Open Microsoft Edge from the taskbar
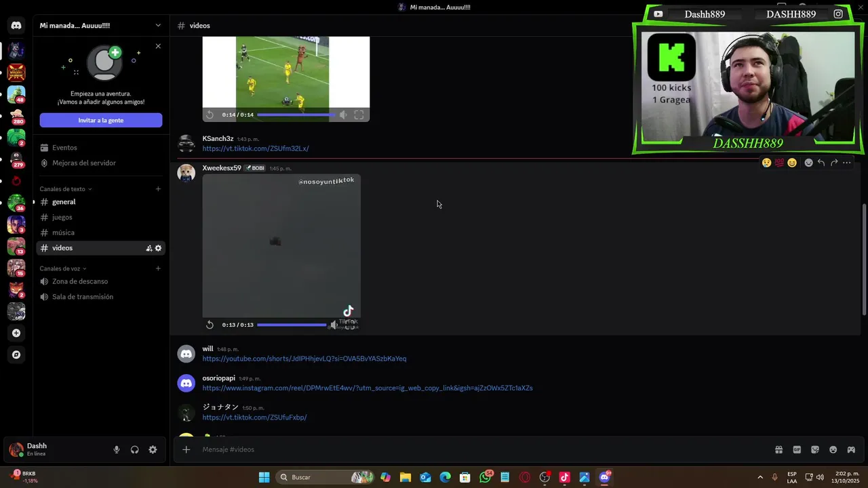Screen dimensions: 868x488 pos(445,477)
